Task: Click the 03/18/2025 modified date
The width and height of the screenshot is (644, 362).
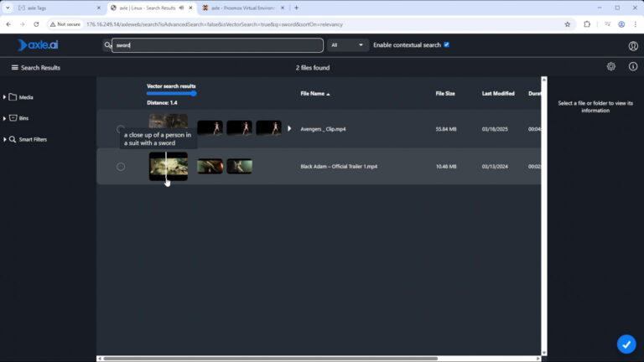Action: pyautogui.click(x=495, y=129)
